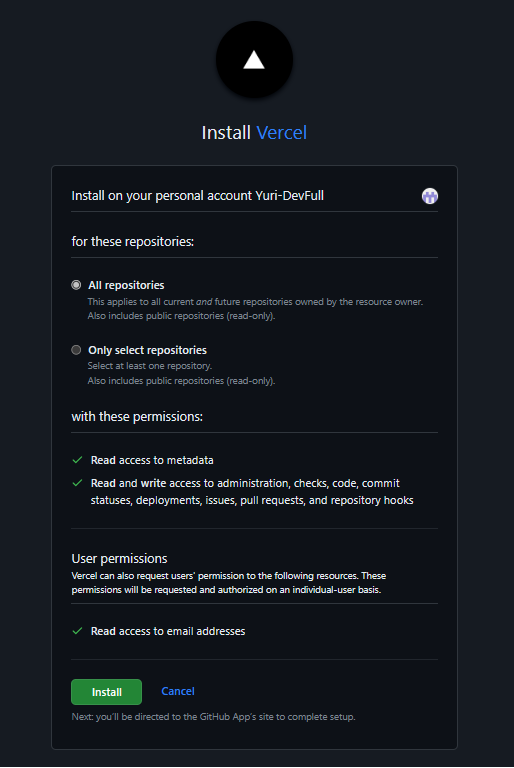Image resolution: width=514 pixels, height=768 pixels.
Task: Click the 'with these permissions:' heading
Action: tap(137, 416)
